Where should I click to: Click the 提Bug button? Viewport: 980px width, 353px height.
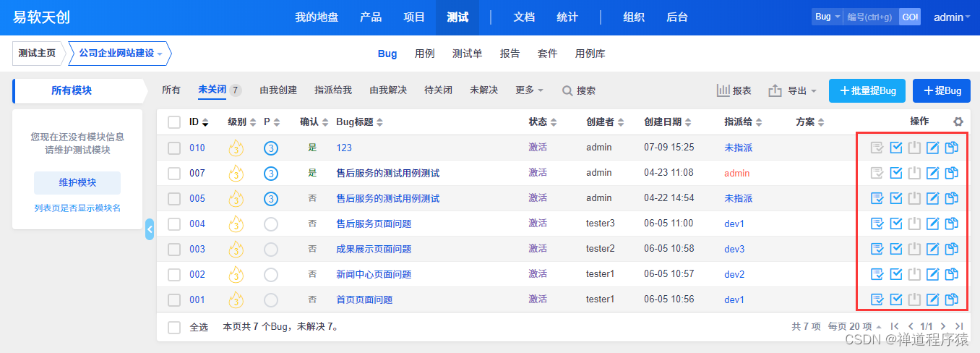(942, 90)
